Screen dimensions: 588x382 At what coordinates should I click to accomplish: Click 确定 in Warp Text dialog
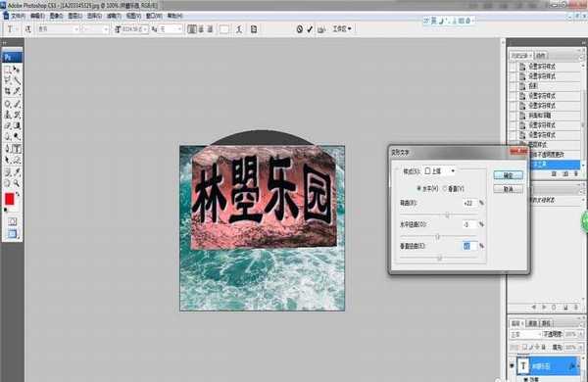pyautogui.click(x=508, y=175)
